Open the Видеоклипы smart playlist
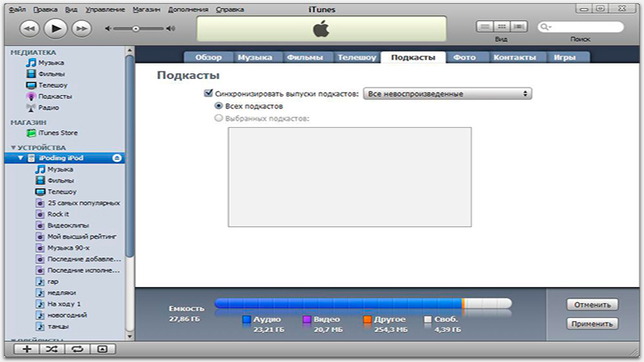The image size is (644, 362). (62, 225)
